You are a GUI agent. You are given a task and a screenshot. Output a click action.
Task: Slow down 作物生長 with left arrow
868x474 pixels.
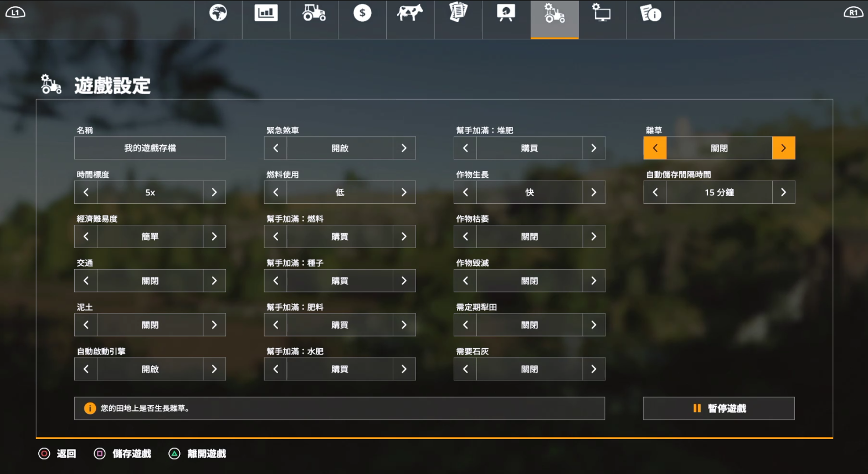465,192
